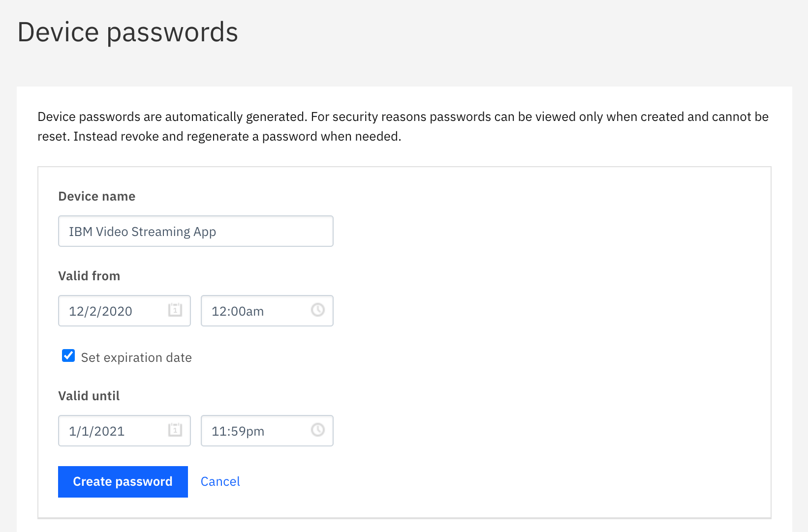Click the 12/2/2020 start date field
Screen dimensions: 808x532
113,310
